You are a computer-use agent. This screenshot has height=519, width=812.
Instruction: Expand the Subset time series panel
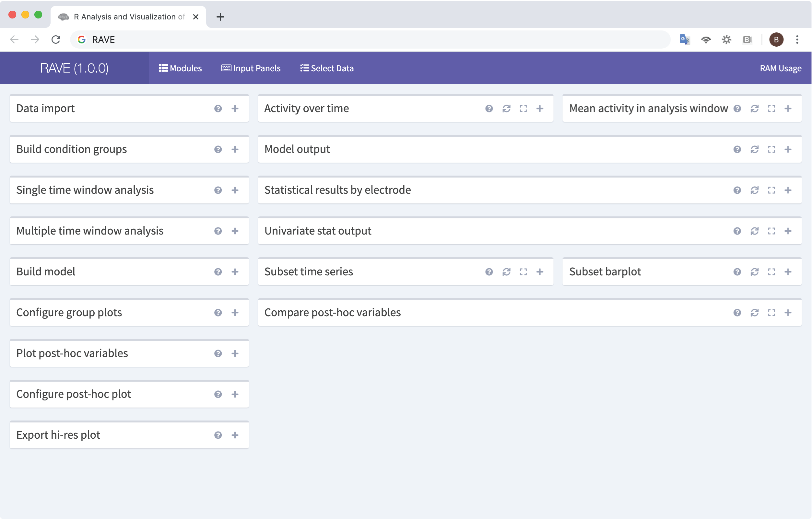click(x=539, y=271)
